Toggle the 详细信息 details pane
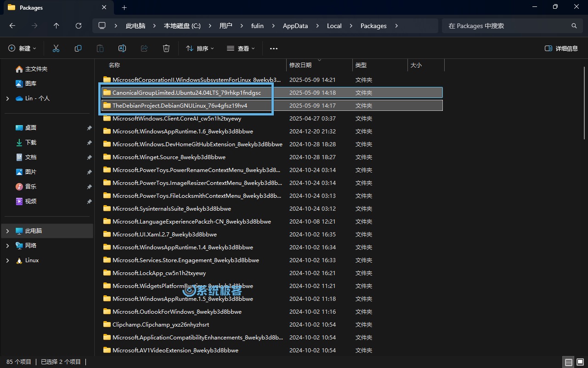This screenshot has height=368, width=588. 561,48
